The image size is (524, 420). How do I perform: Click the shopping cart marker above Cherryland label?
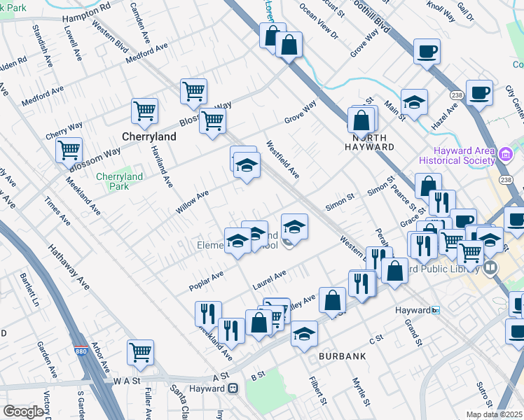pyautogui.click(x=144, y=111)
